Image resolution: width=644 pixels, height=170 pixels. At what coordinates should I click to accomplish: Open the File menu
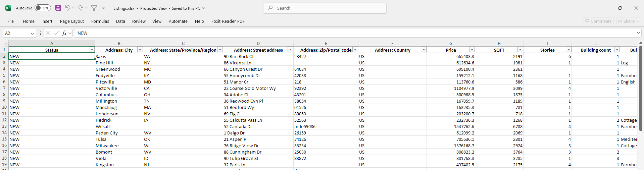pyautogui.click(x=11, y=21)
